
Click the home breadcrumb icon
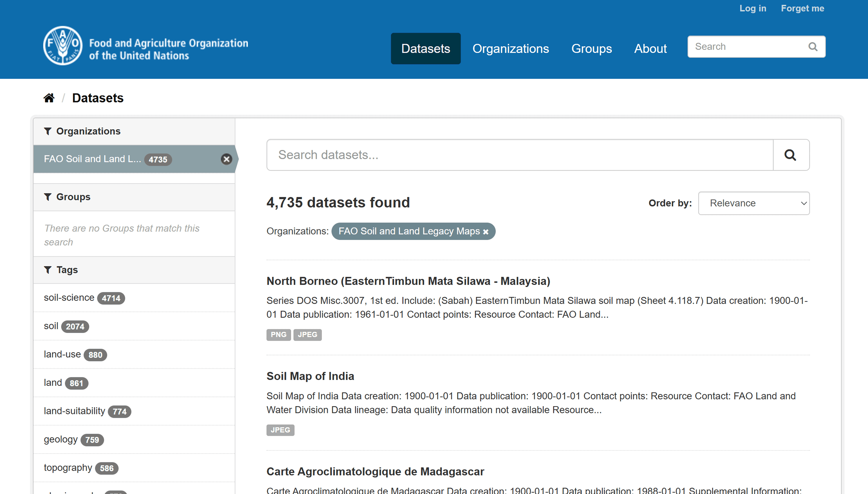click(49, 98)
